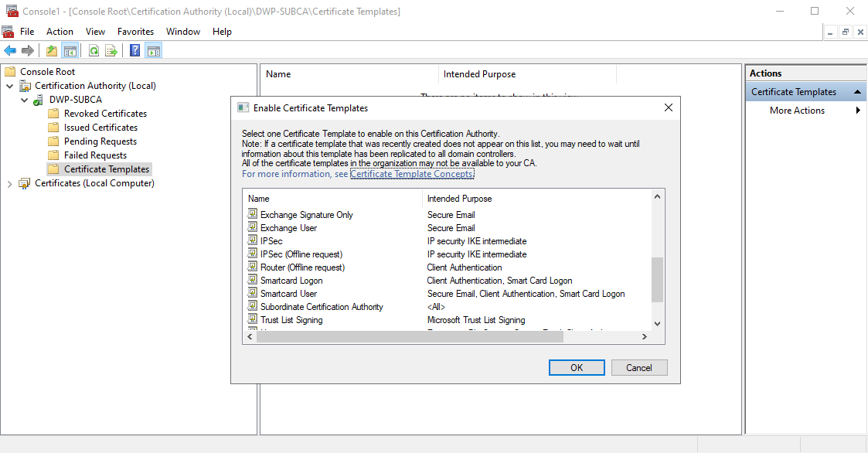Expand the More Actions submenu arrow
The height and width of the screenshot is (453, 868).
(x=858, y=111)
